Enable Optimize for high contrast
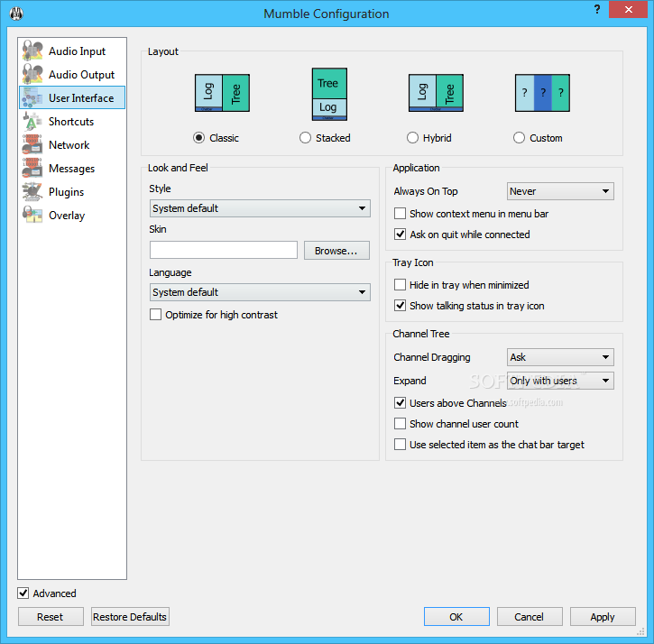Viewport: 654px width, 644px height. 155,315
